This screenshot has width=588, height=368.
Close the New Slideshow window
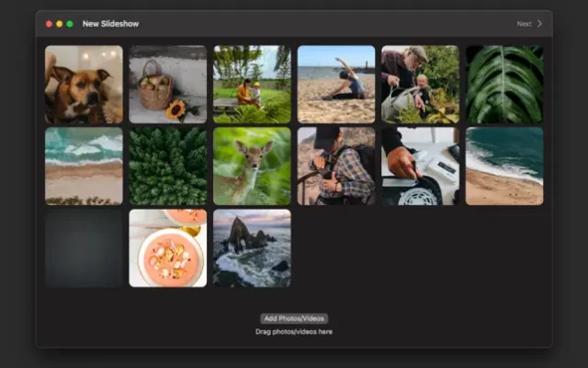pos(49,24)
